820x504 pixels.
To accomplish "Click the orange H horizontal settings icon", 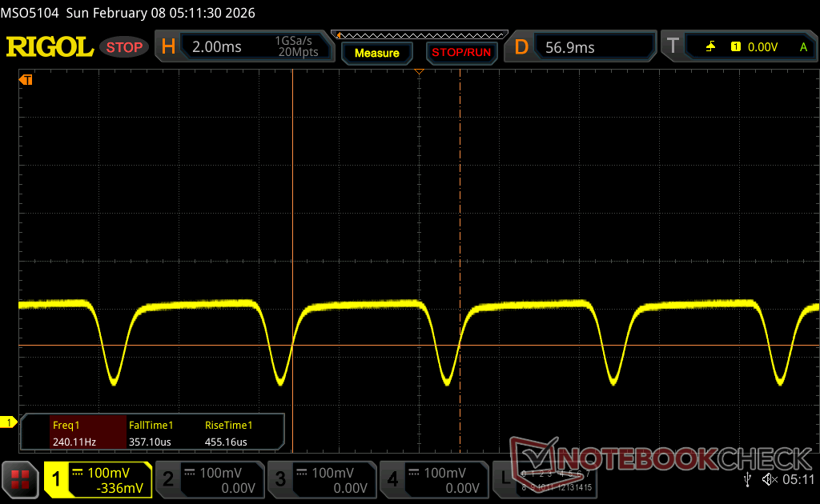I will (x=168, y=47).
